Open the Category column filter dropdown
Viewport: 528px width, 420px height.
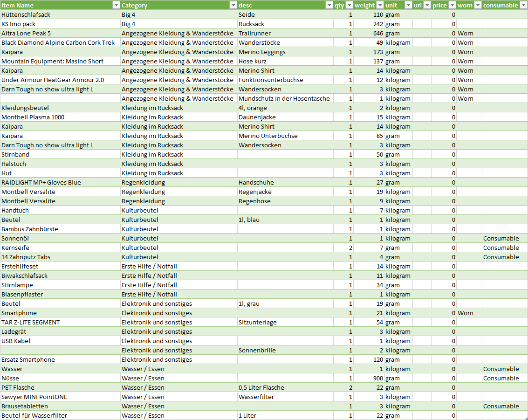click(233, 5)
